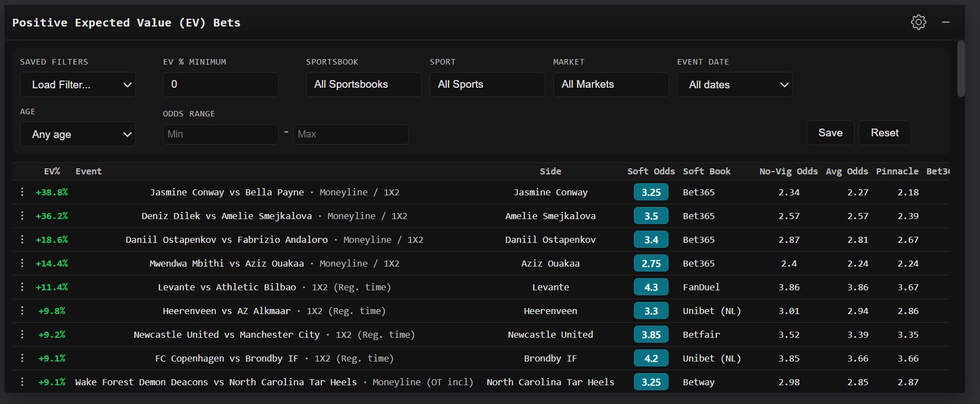Click the Aziz Ouakaa side cell
Screen dimensions: 980x404
(x=550, y=263)
